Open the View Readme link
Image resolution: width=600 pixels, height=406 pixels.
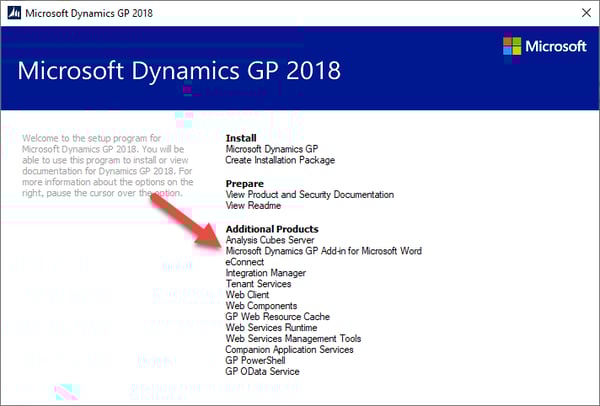253,205
